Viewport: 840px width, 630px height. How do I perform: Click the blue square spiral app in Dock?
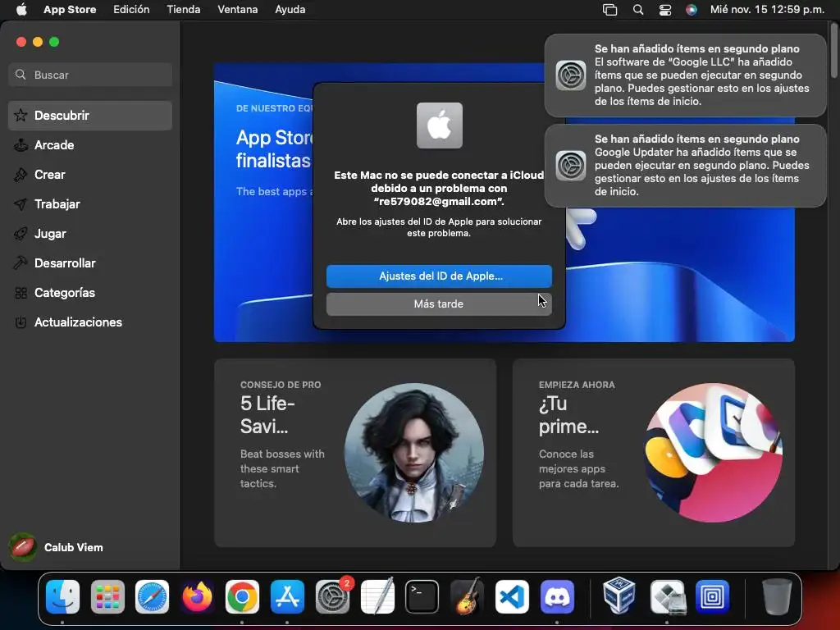713,596
